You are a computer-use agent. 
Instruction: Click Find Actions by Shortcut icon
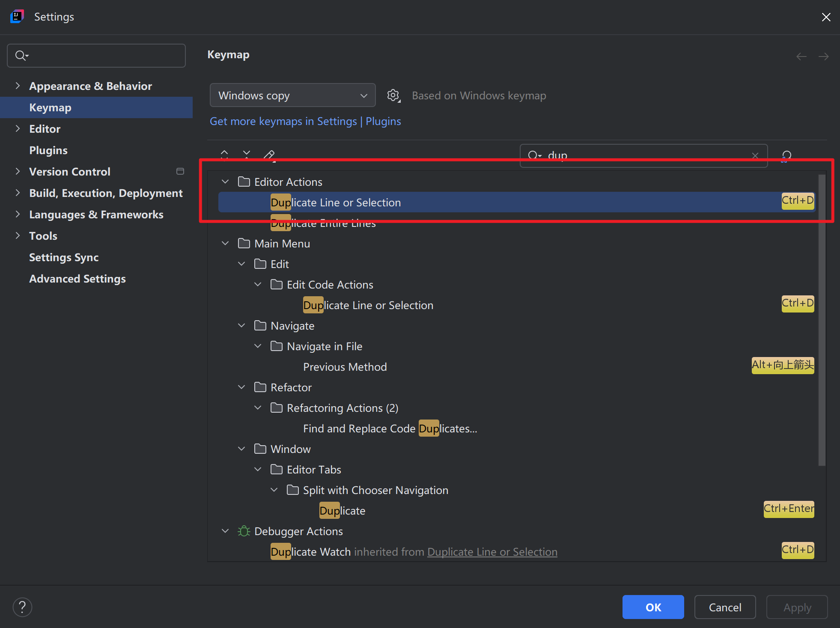(x=786, y=156)
